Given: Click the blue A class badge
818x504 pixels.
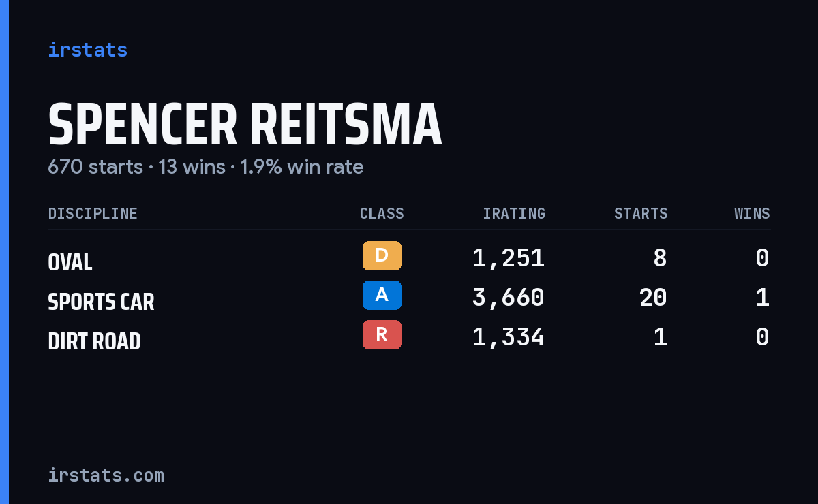Looking at the screenshot, I should pos(382,296).
